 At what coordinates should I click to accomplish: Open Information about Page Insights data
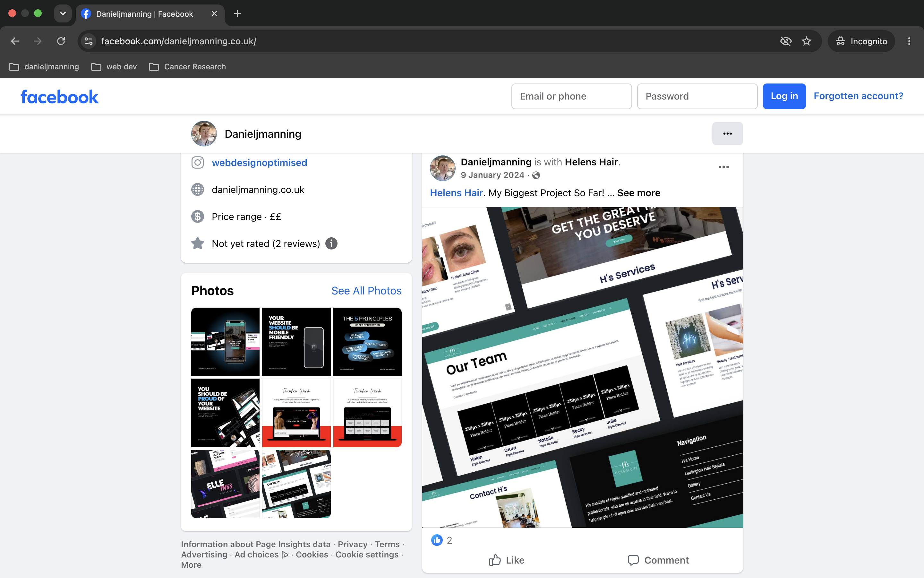255,544
